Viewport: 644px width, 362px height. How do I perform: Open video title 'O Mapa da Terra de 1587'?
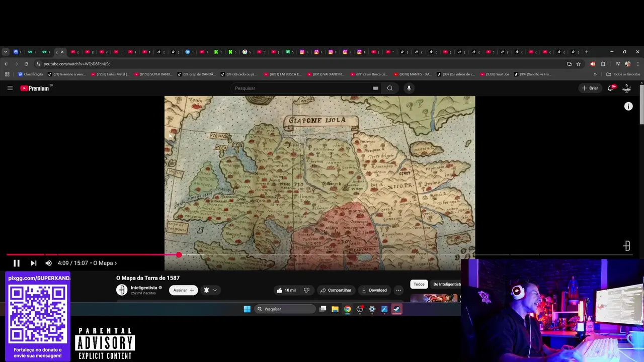148,278
